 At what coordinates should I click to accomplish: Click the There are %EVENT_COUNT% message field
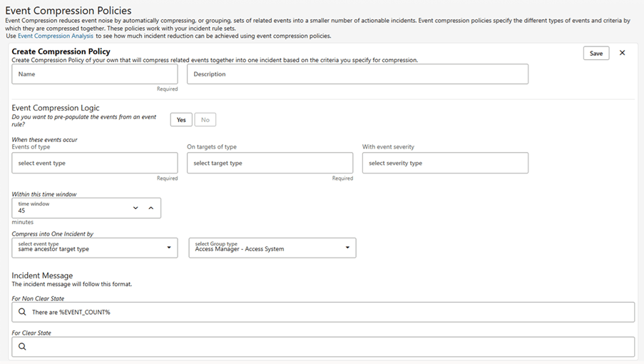[x=323, y=312]
